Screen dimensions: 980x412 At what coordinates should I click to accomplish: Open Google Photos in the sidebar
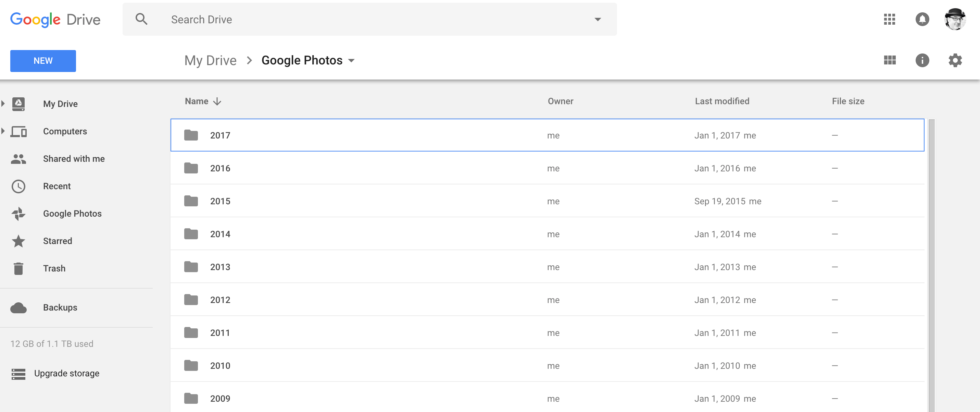pyautogui.click(x=72, y=214)
